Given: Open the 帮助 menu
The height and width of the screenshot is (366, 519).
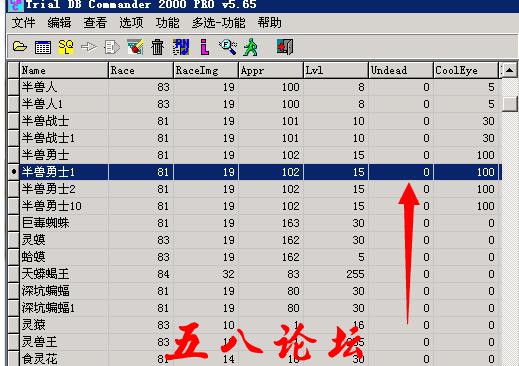Looking at the screenshot, I should 269,23.
